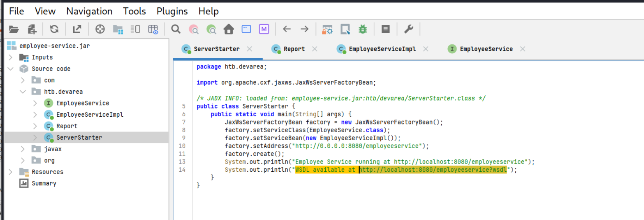The width and height of the screenshot is (644, 220).
Task: Open the Plugins menu
Action: click(172, 11)
